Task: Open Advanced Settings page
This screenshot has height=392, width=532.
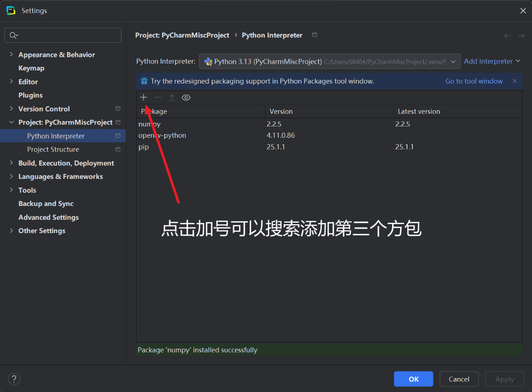Action: pos(48,217)
